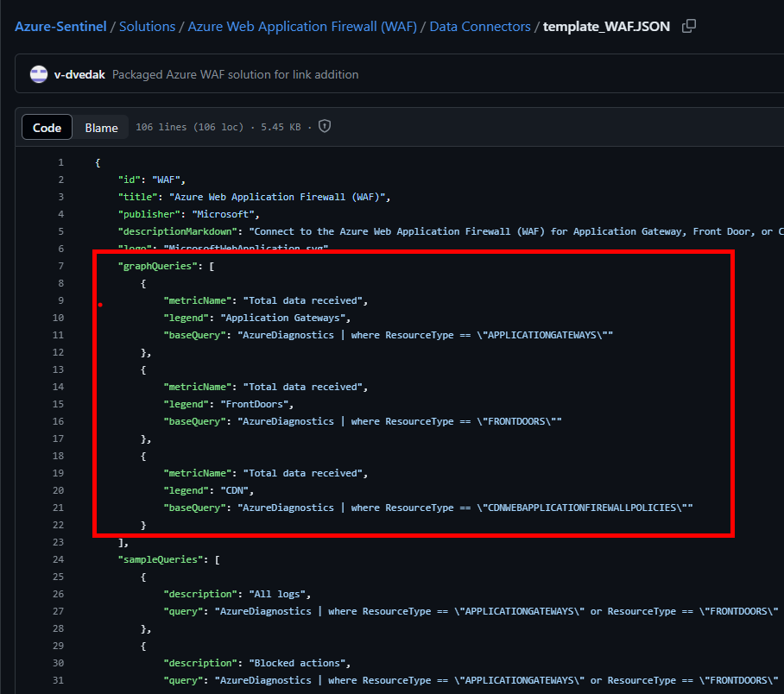Click "All logs" description value
Viewport: 784px width, 694px height.
(277, 594)
